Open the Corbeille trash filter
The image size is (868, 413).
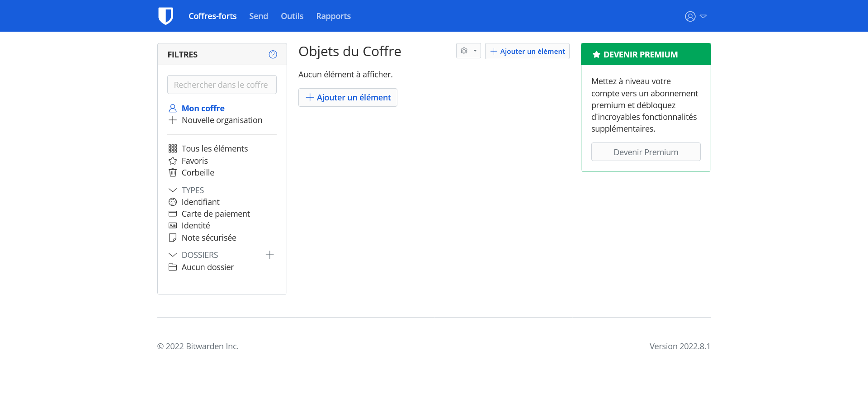point(198,172)
